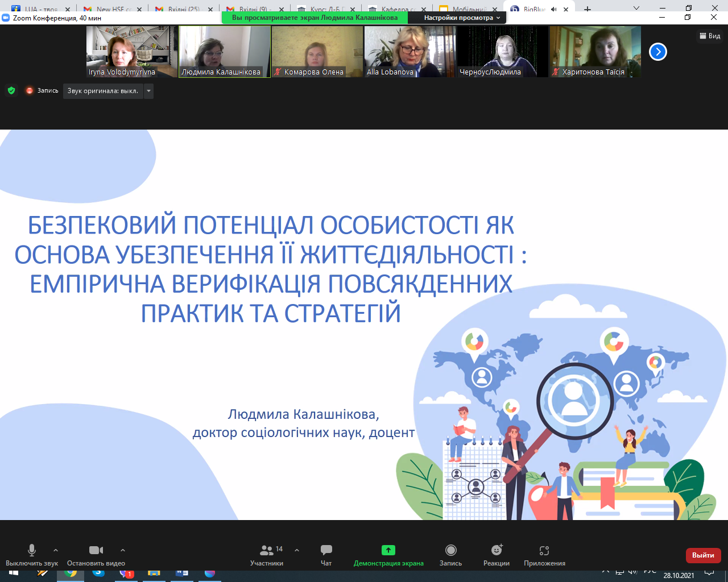
Task: Click the Вид view layout button
Action: [710, 36]
